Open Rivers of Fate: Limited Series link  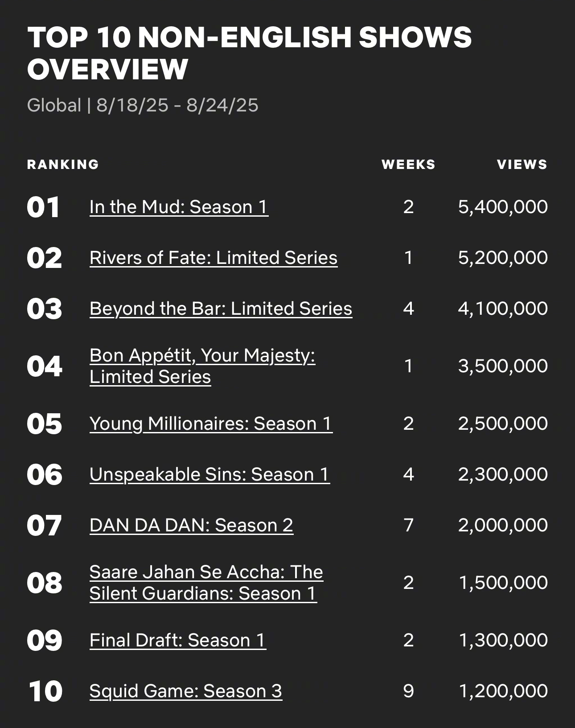pos(214,258)
